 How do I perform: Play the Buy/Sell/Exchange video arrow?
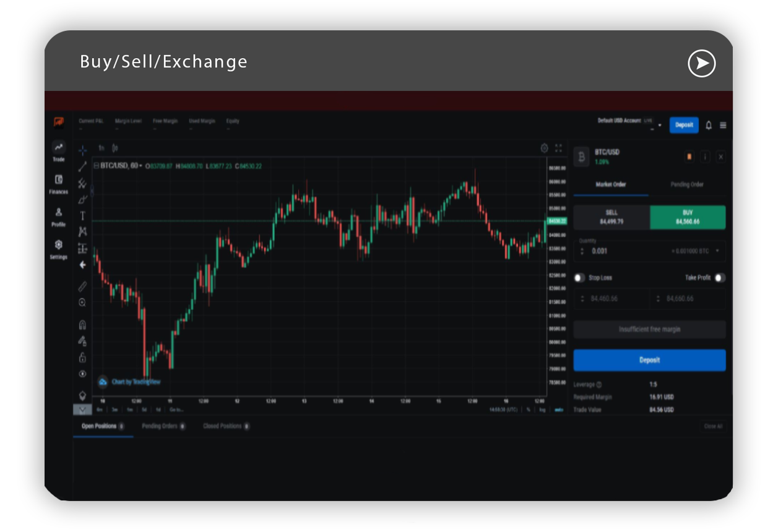pos(701,63)
